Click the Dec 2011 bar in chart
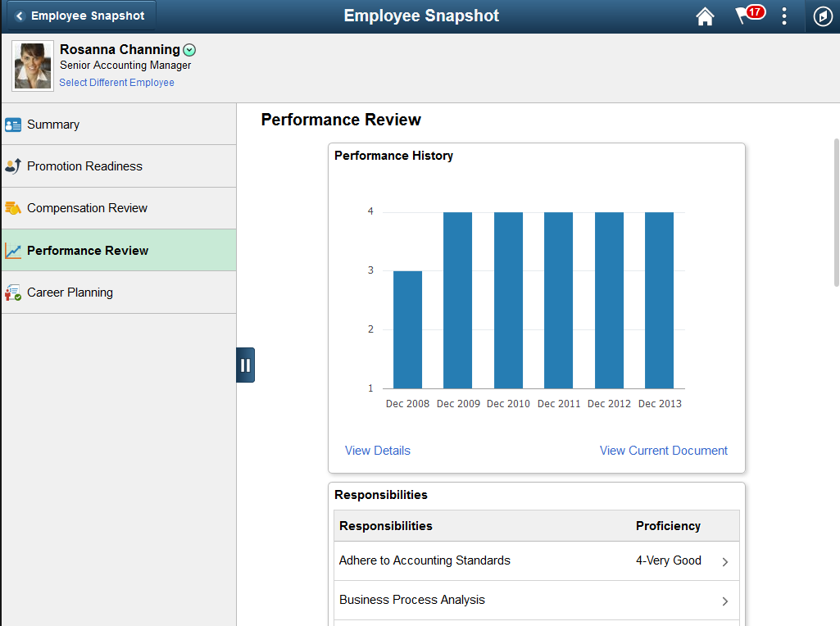840x626 pixels. pos(558,301)
